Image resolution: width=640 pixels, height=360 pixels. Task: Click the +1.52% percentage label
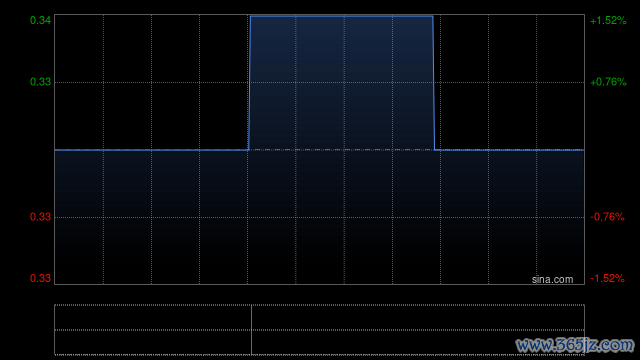608,20
